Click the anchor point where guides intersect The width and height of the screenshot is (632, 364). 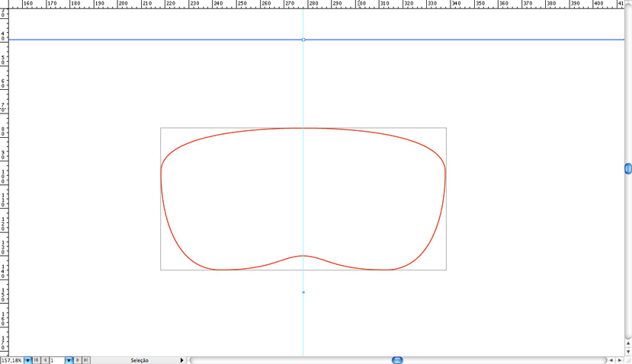pyautogui.click(x=303, y=40)
